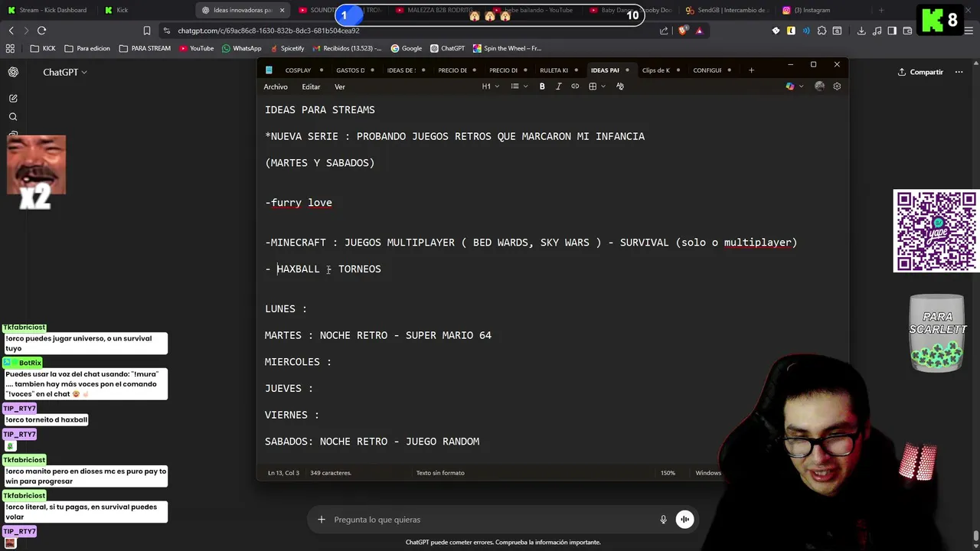The image size is (980, 551).
Task: Toggle the browser sidebar panel icon
Action: (893, 31)
